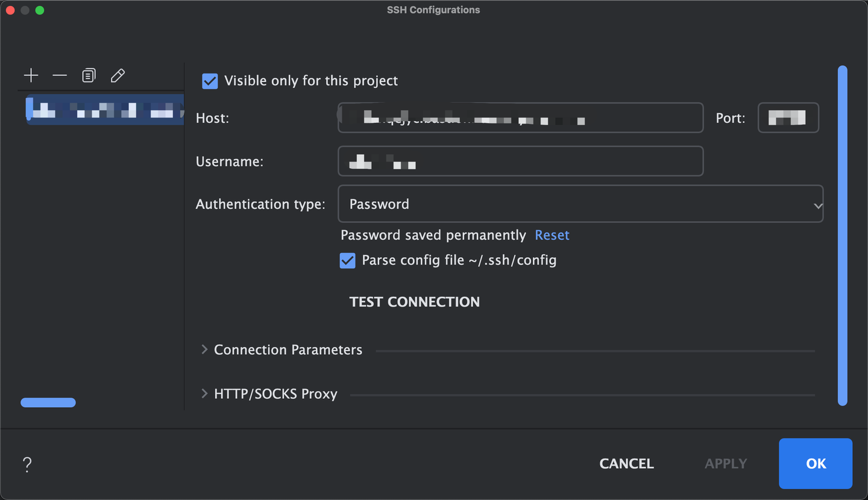Viewport: 868px width, 500px height.
Task: Focus the Port input field
Action: coord(788,118)
